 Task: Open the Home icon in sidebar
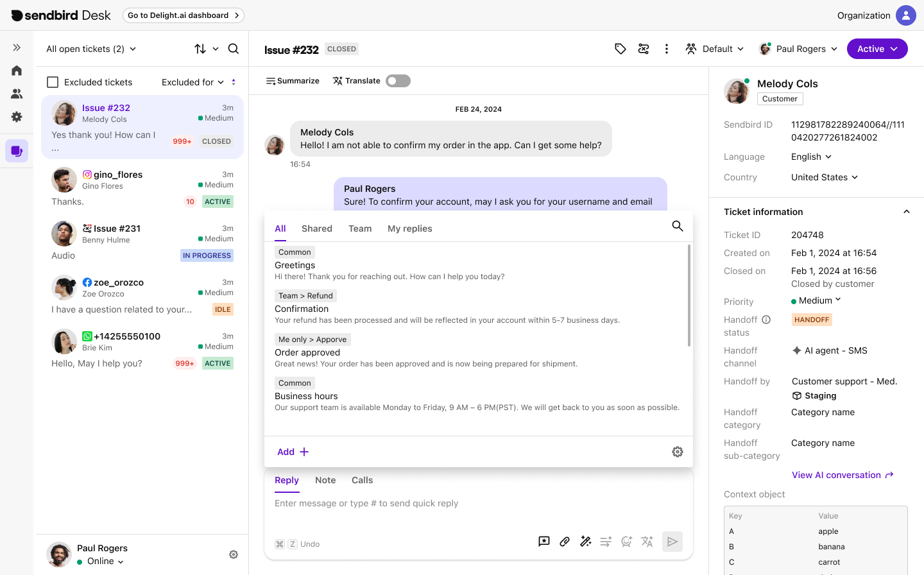(17, 71)
